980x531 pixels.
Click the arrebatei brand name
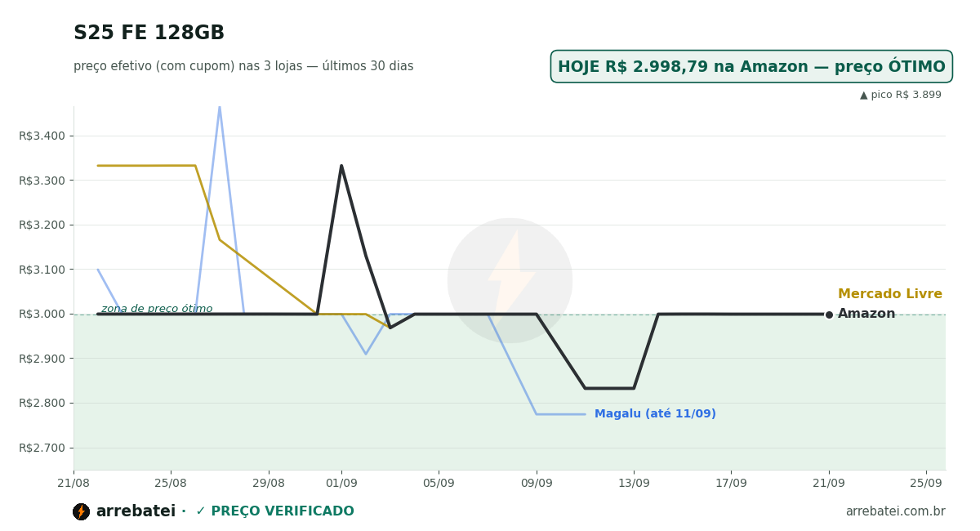click(x=136, y=511)
